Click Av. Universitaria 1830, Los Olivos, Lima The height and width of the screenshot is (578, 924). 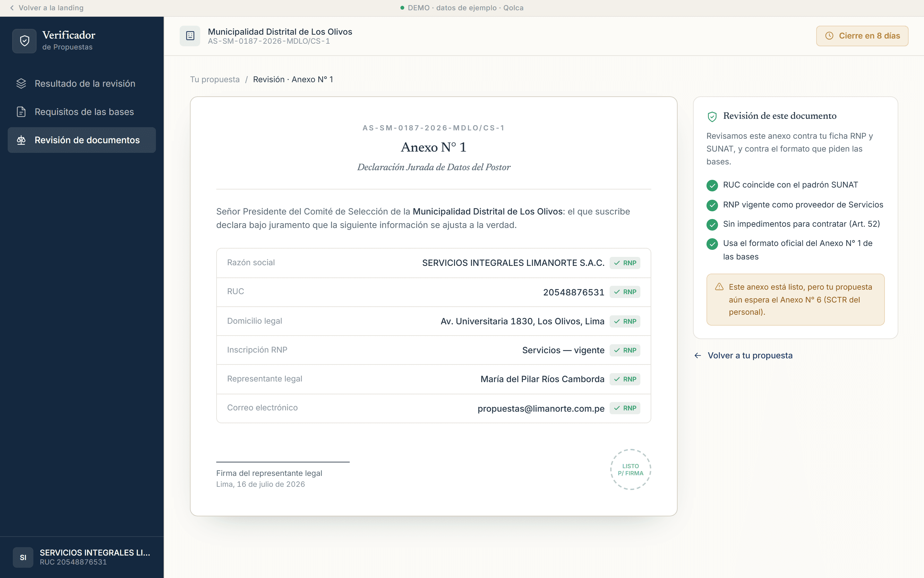pyautogui.click(x=522, y=321)
